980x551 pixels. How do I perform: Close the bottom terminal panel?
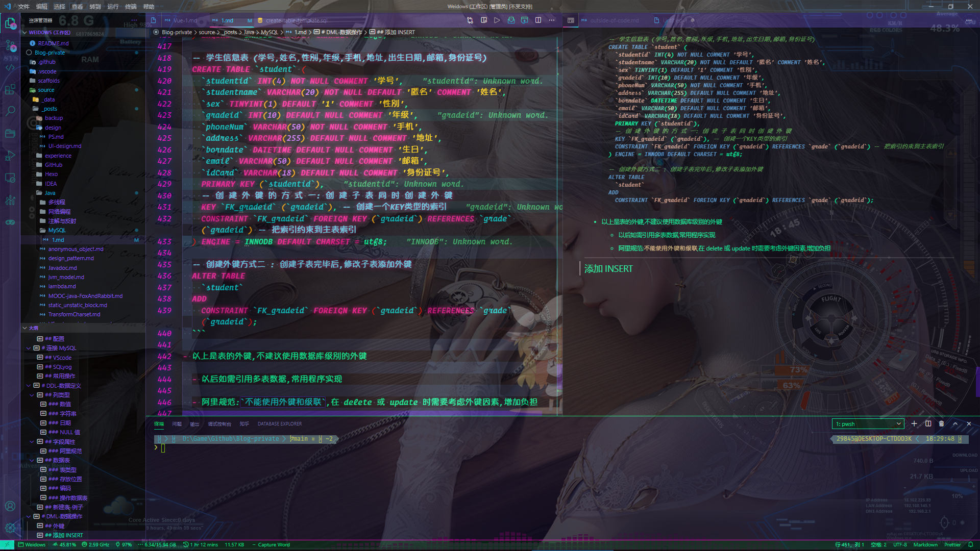[969, 423]
